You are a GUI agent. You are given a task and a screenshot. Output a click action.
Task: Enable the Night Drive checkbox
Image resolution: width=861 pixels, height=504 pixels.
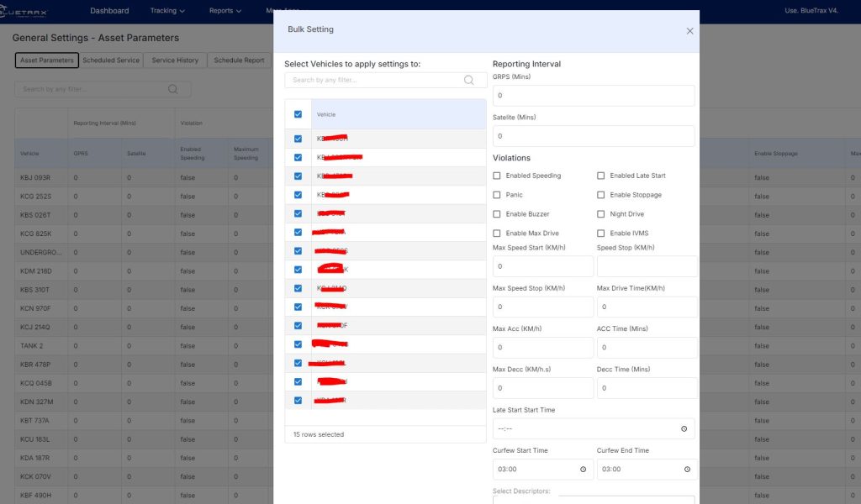click(x=601, y=214)
